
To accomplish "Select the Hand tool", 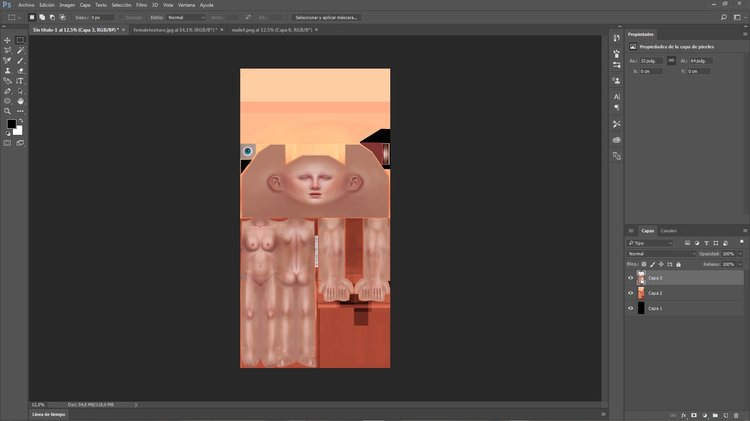I will 20,101.
